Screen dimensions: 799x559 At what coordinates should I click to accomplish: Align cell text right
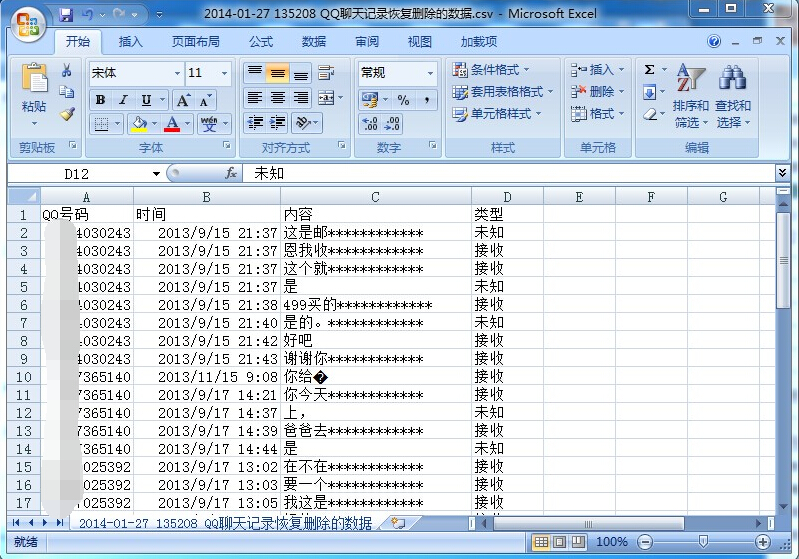coord(301,97)
